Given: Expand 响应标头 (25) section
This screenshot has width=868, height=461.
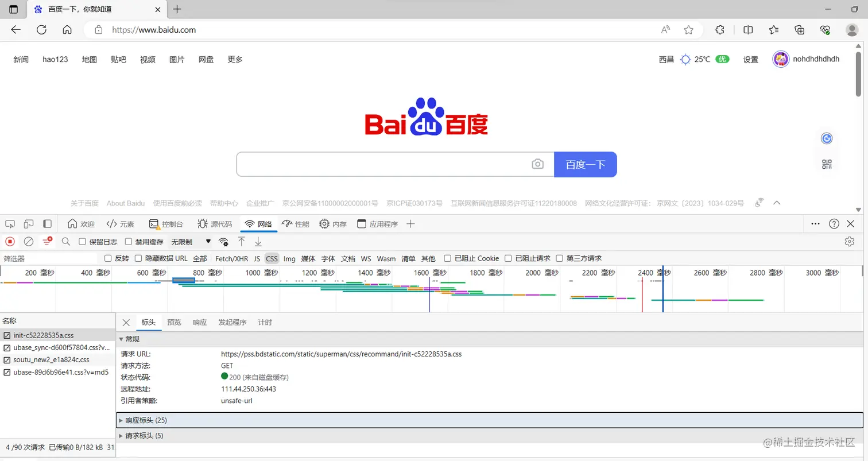Looking at the screenshot, I should point(490,420).
